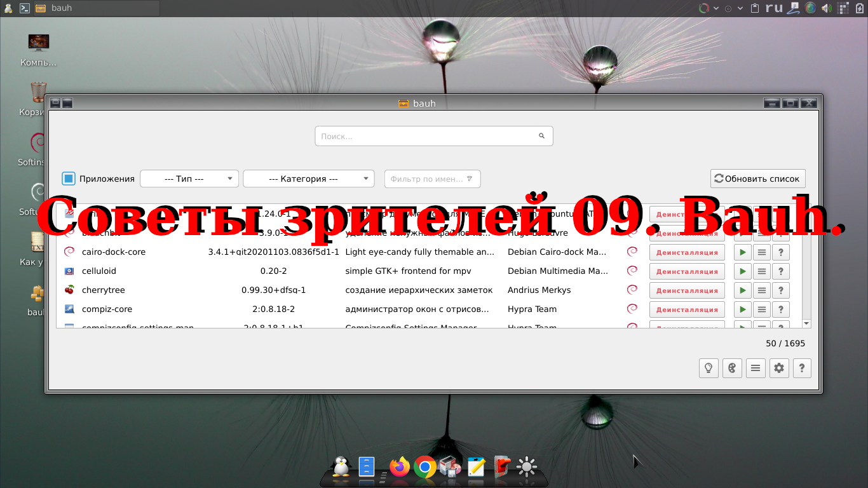Open bauh's About via bottom question mark
The image size is (868, 488).
click(802, 368)
